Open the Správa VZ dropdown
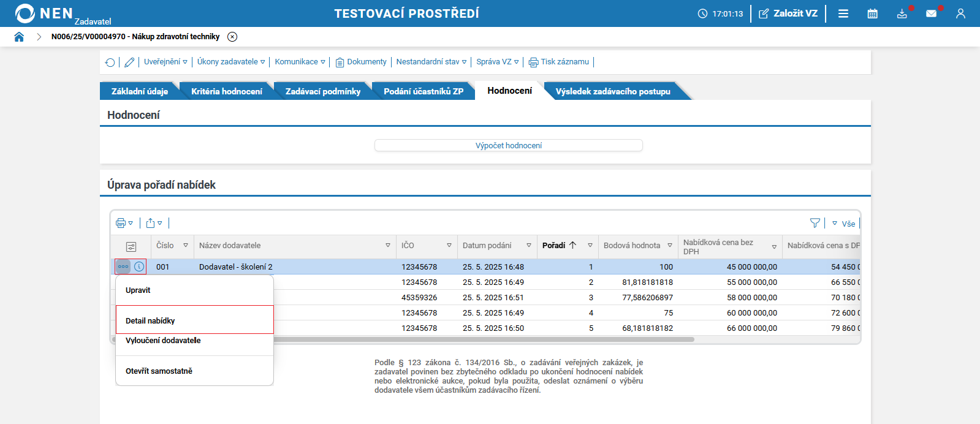The image size is (980, 424). 497,62
